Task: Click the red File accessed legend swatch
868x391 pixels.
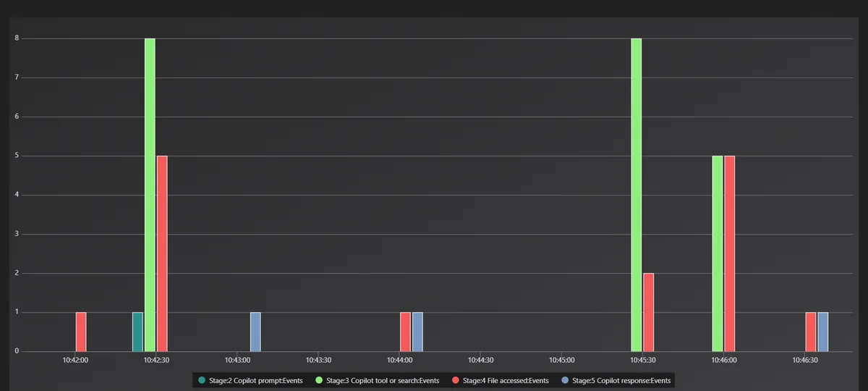Action: coord(454,380)
